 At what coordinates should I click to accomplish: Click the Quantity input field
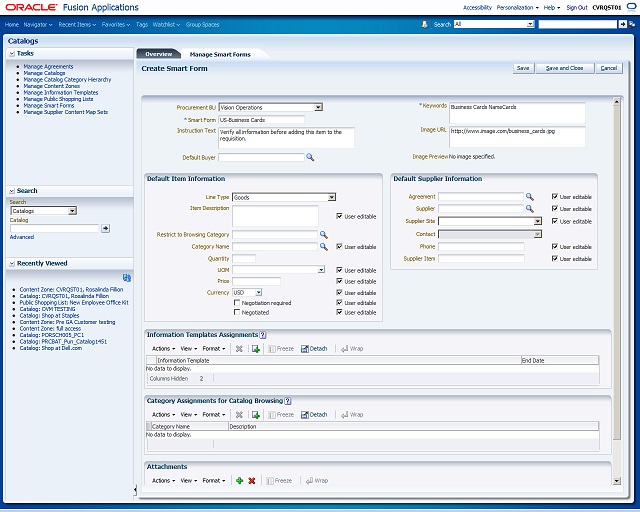[244, 258]
